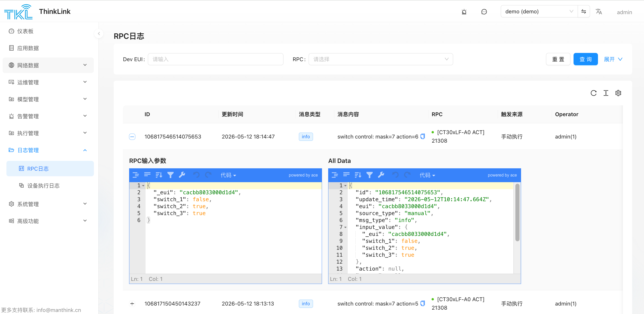Image resolution: width=644 pixels, height=314 pixels.
Task: Click the alarm bell icon in header
Action: pyautogui.click(x=464, y=12)
